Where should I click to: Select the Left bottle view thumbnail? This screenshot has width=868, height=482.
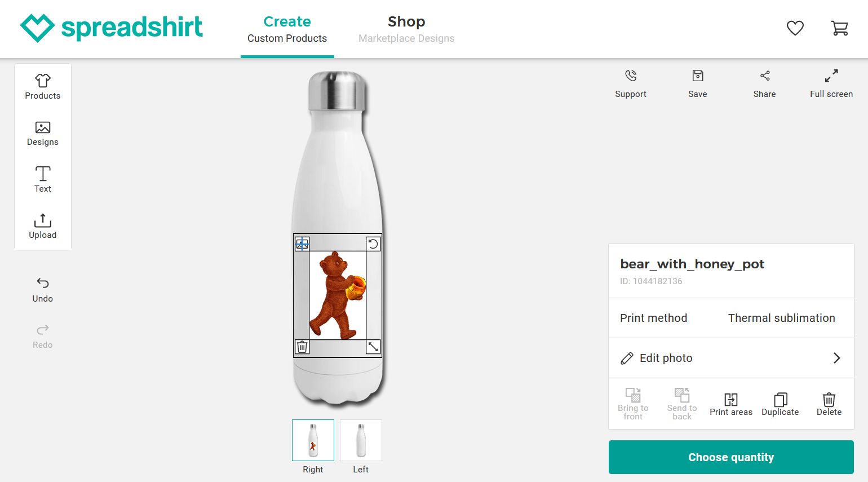pyautogui.click(x=361, y=440)
